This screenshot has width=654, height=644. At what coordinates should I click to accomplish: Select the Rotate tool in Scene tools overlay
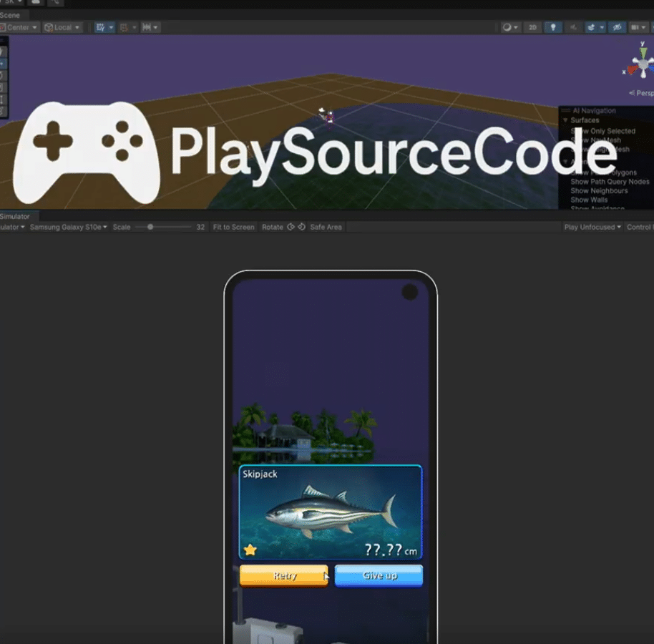point(2,76)
